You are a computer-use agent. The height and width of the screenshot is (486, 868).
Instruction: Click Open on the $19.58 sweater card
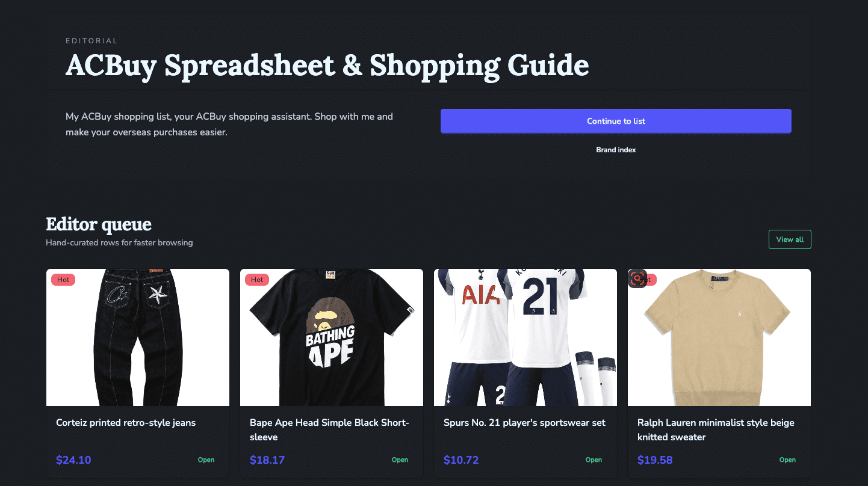coord(787,460)
